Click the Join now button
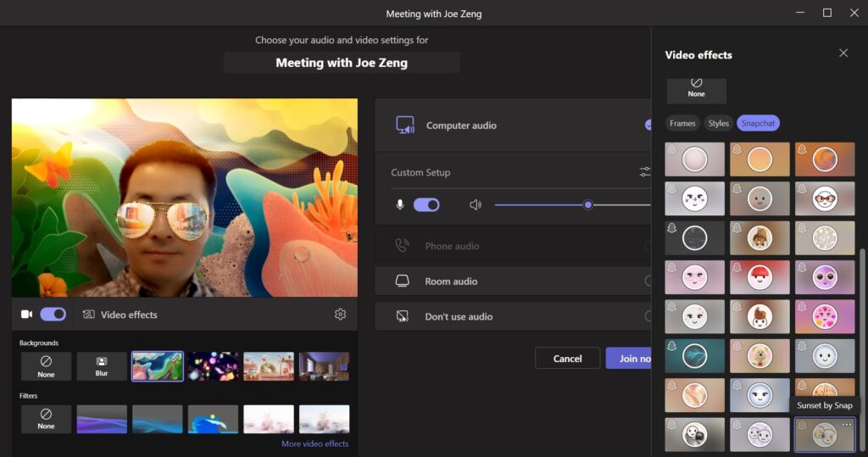The height and width of the screenshot is (457, 868). tap(629, 358)
